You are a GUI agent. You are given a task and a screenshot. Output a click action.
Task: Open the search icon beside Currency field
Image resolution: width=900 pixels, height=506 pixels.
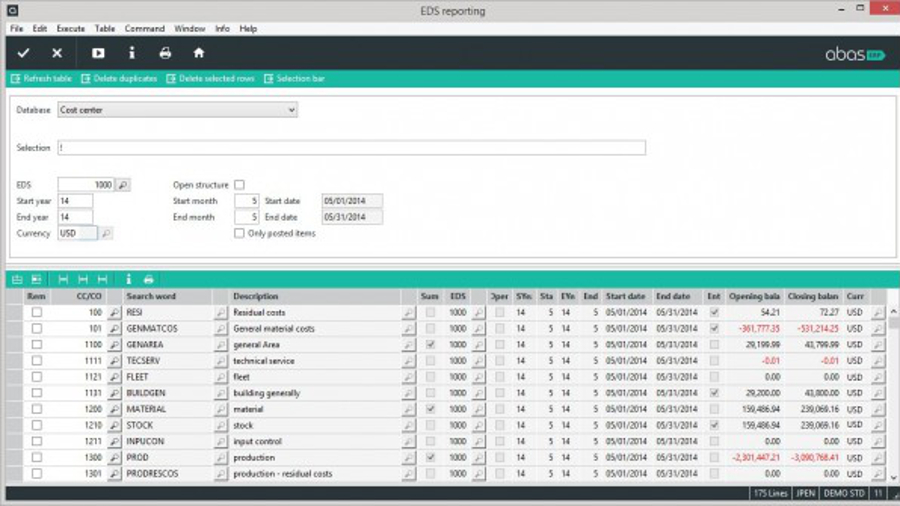pos(106,233)
